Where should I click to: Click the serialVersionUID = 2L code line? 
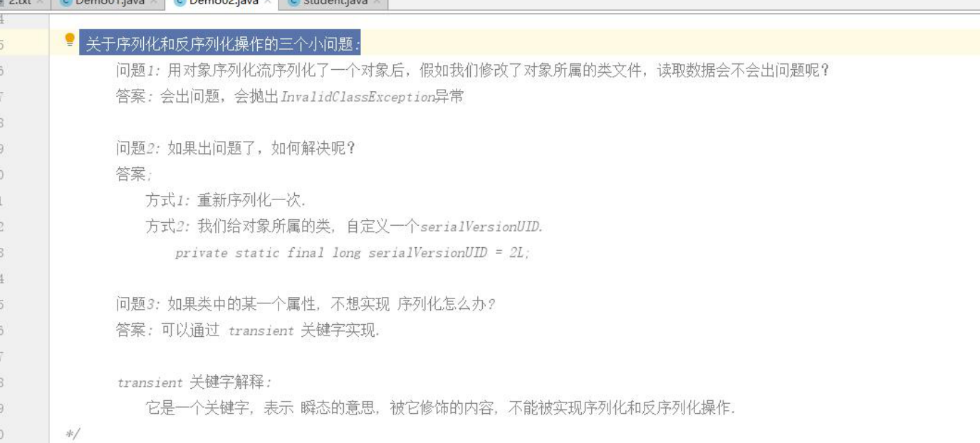[x=353, y=253]
